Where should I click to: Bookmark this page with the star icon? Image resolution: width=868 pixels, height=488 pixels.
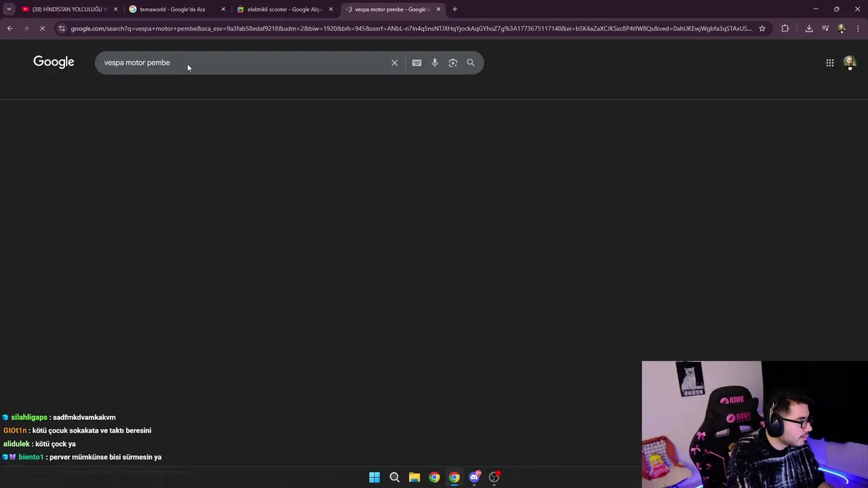tap(762, 28)
